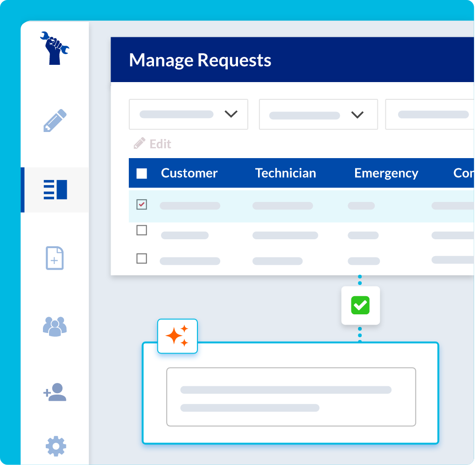Sort by the Technician column header
Image resolution: width=476 pixels, height=465 pixels.
point(285,173)
